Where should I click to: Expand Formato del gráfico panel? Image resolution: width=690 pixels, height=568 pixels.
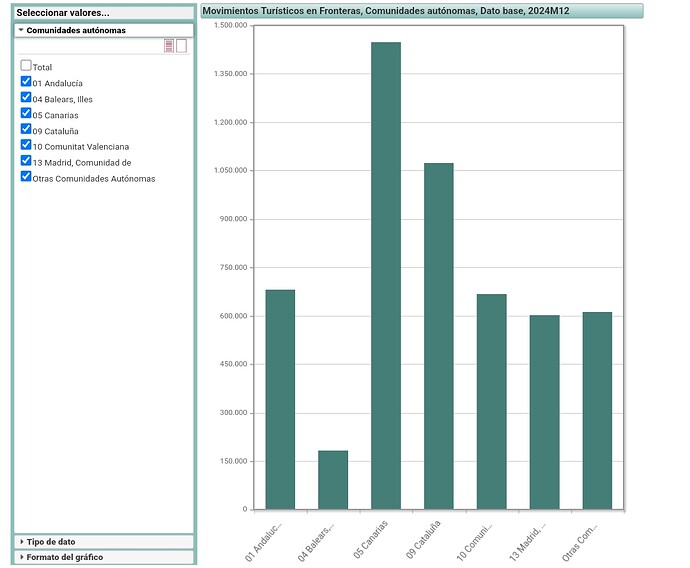64,557
